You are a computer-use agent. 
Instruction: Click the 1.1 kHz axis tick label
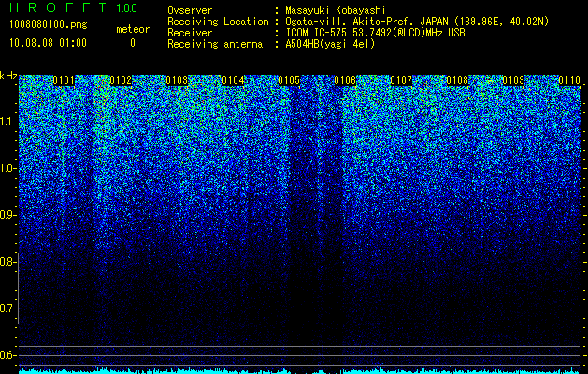click(x=7, y=122)
